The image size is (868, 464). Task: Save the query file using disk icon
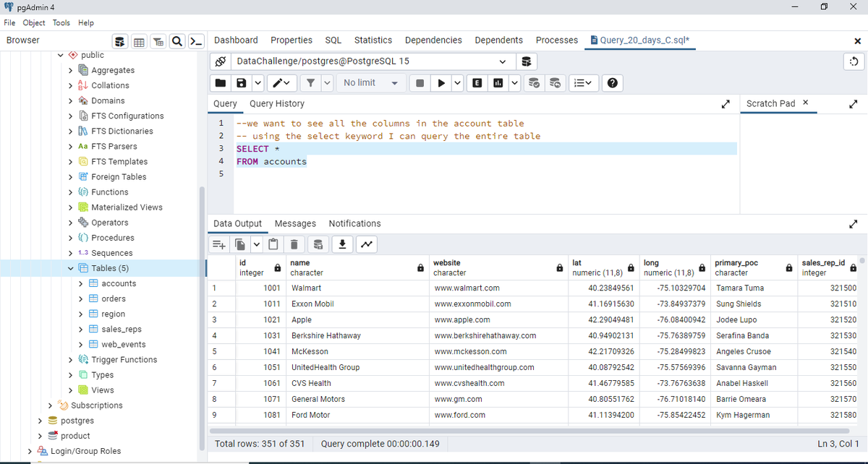tap(242, 83)
